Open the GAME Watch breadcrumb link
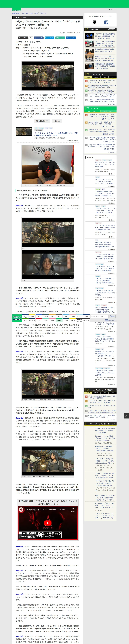 click(x=16, y=13)
